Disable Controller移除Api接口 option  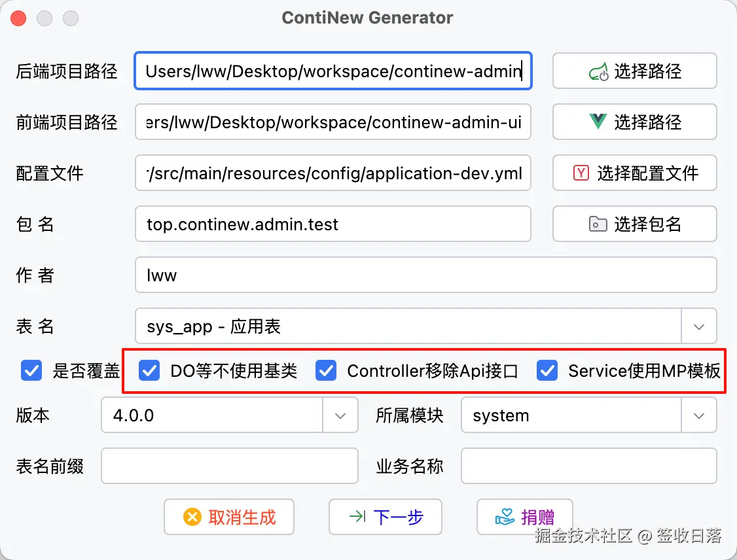pyautogui.click(x=326, y=371)
